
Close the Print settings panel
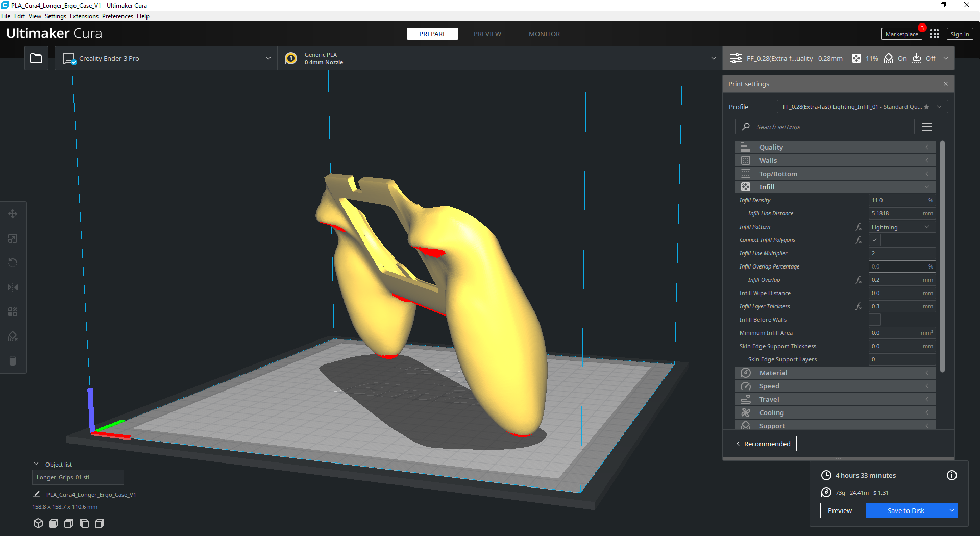(x=946, y=84)
